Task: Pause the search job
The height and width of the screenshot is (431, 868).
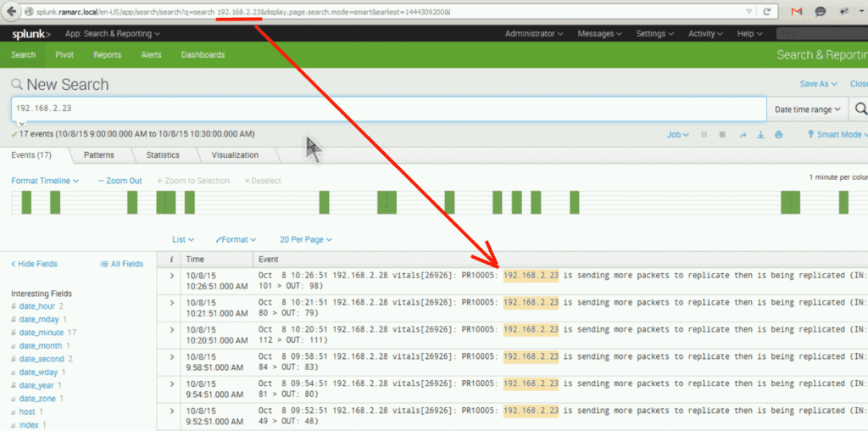Action: pyautogui.click(x=704, y=135)
